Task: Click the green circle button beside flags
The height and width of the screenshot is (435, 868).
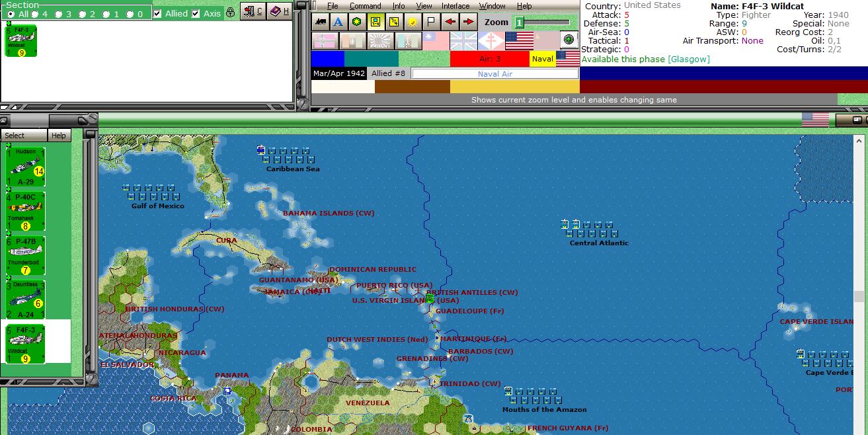Action: pos(569,40)
